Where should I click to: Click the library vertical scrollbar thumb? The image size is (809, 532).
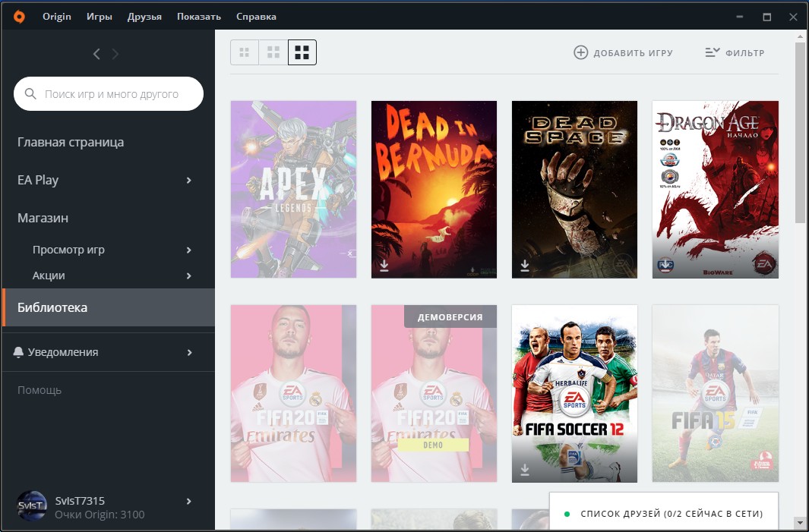[x=800, y=133]
